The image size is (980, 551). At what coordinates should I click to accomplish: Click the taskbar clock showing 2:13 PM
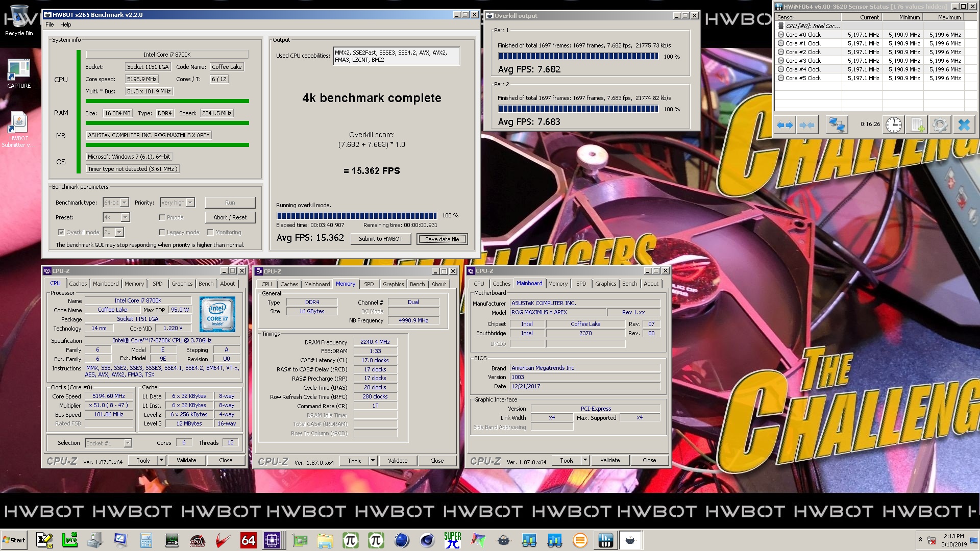(x=953, y=536)
